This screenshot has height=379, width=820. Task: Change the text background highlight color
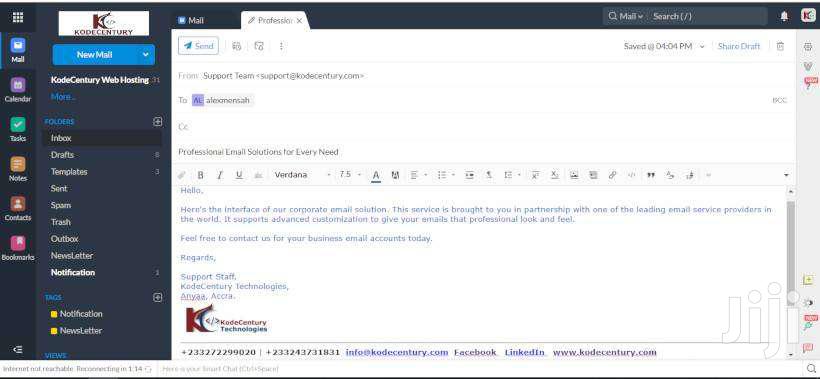(395, 175)
